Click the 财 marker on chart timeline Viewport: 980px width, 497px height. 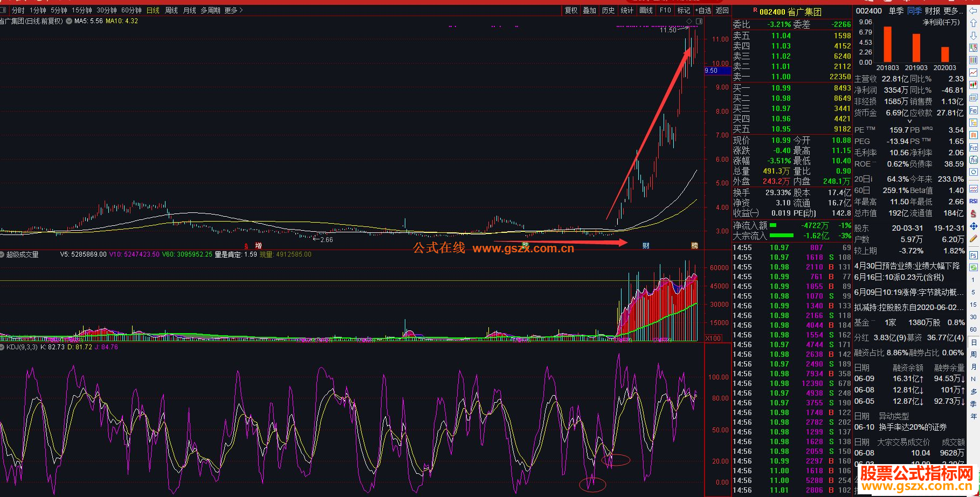tap(646, 245)
